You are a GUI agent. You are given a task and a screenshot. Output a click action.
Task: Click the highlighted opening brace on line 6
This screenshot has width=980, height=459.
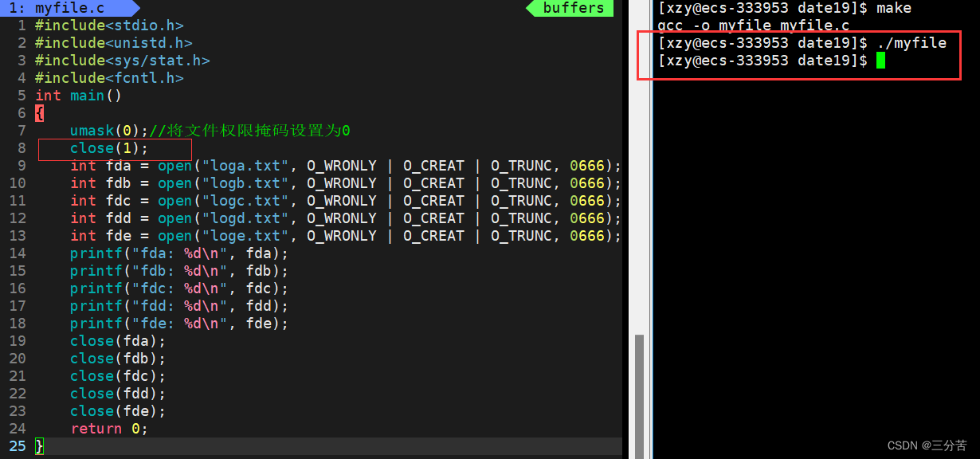[x=40, y=113]
